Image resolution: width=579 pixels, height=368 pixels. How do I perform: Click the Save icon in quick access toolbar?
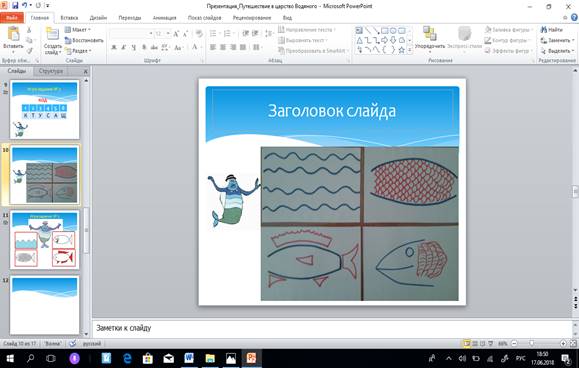(15, 5)
